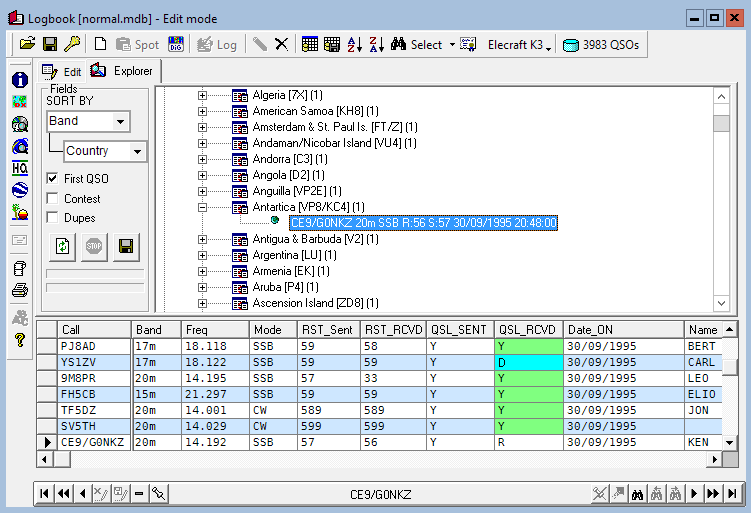Image resolution: width=751 pixels, height=513 pixels.
Task: Click the DIG colored grid icon
Action: pos(176,45)
